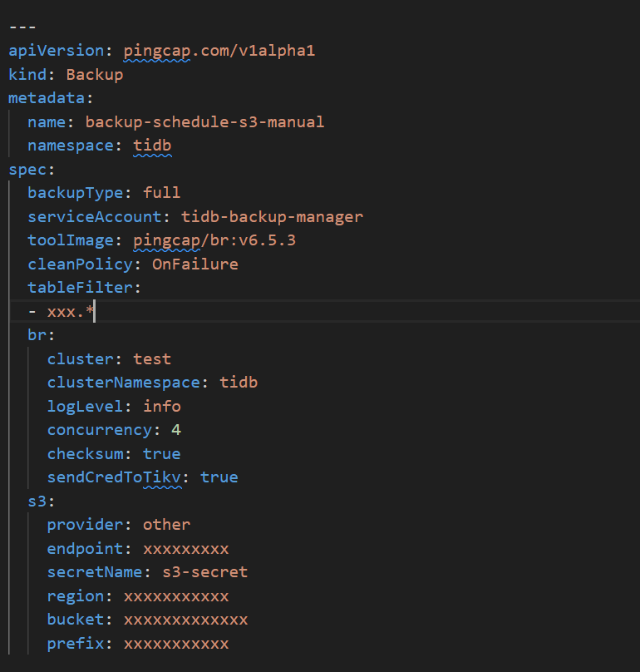This screenshot has width=640, height=672.
Task: Click the 'cleanPolicy' key
Action: pos(80,264)
